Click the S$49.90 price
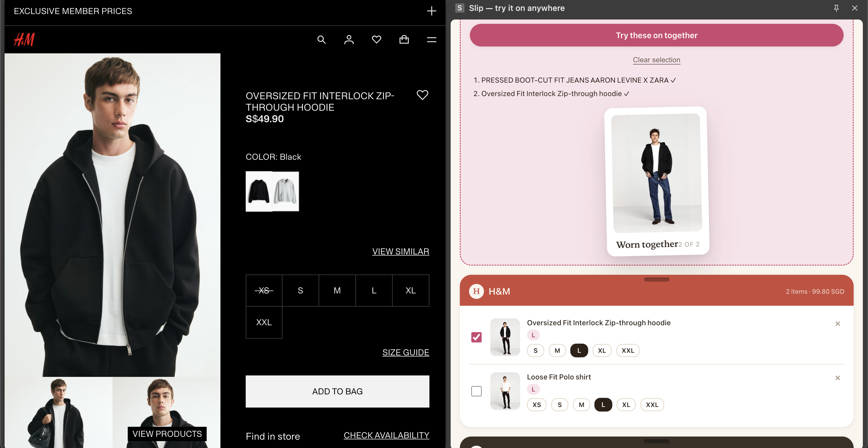 tap(265, 119)
